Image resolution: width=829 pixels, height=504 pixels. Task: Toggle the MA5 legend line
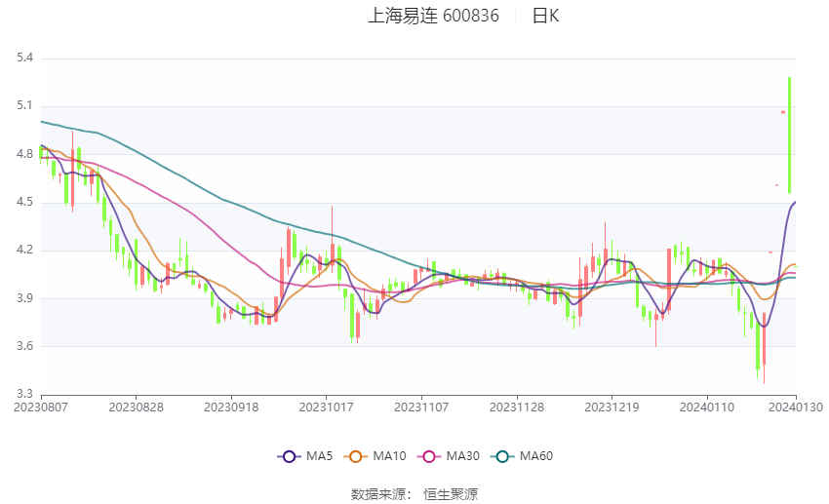305,456
